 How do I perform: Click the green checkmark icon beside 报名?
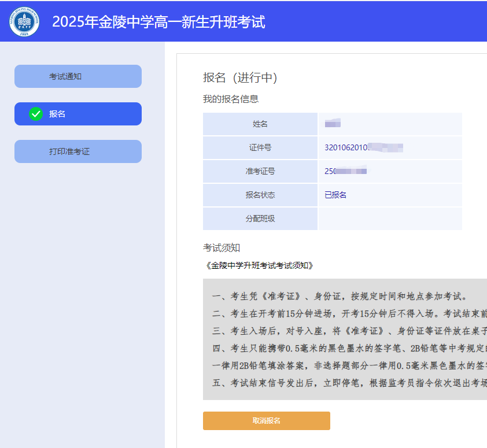click(36, 114)
